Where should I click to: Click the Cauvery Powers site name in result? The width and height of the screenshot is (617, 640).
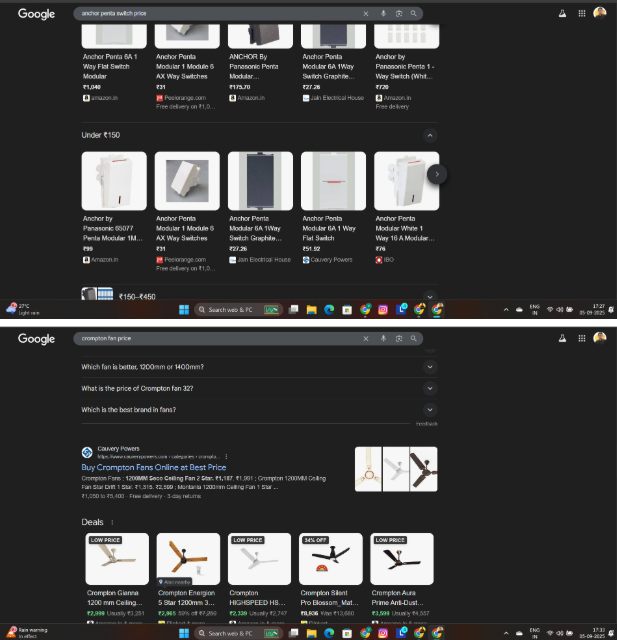click(x=118, y=449)
